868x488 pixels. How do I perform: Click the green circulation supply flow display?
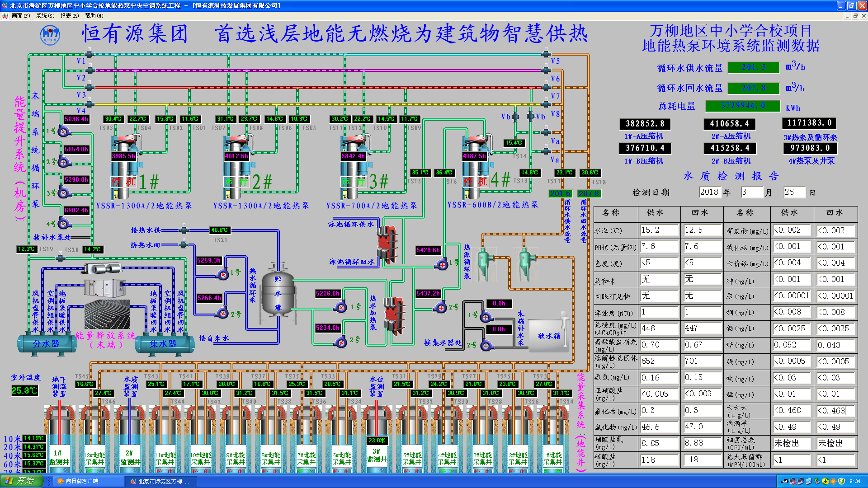click(753, 67)
